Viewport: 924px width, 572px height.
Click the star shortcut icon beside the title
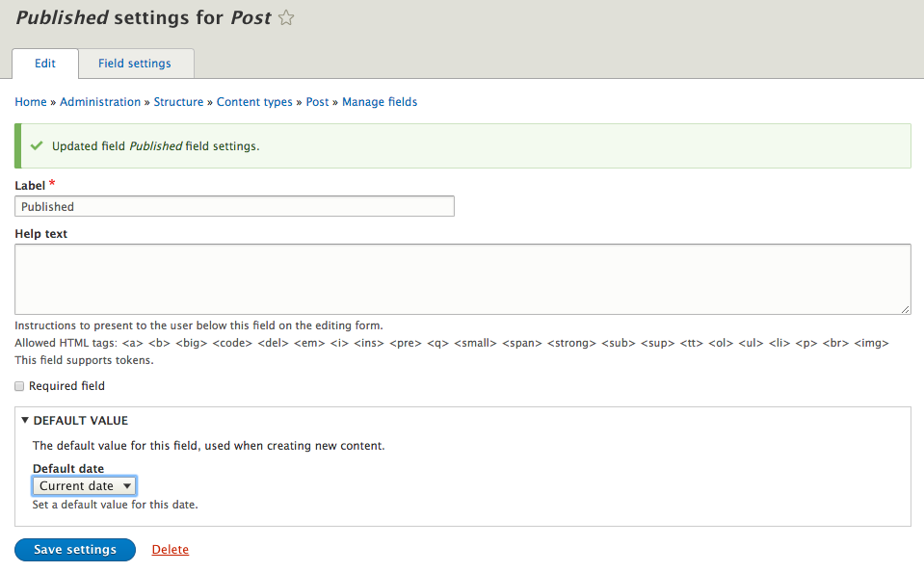(286, 18)
